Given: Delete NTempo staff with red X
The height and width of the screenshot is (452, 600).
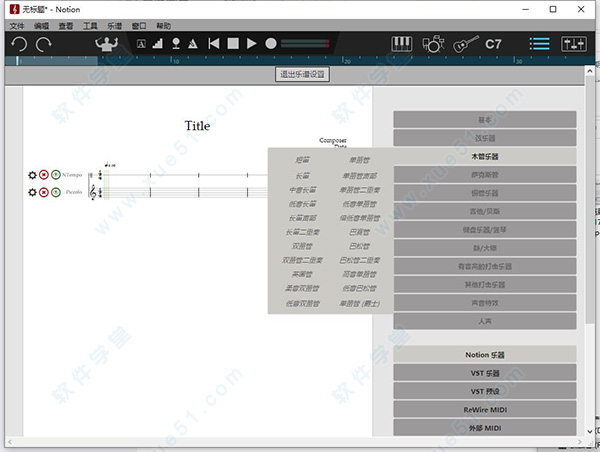Looking at the screenshot, I should (44, 175).
